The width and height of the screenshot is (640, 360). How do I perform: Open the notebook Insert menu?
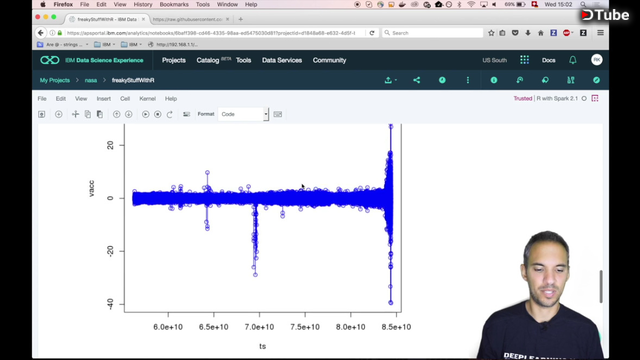coord(104,99)
